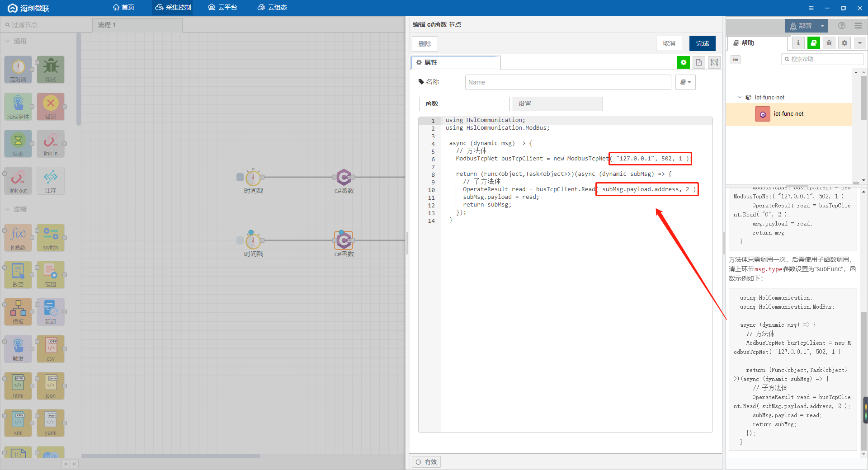
Task: Select iot-func-net help tree entry
Action: (789, 114)
